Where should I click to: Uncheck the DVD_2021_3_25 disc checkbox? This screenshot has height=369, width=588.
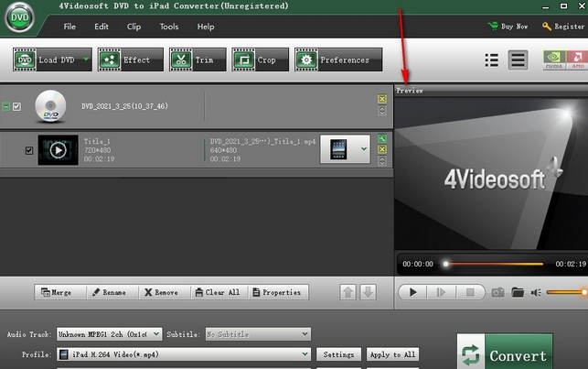(16, 106)
